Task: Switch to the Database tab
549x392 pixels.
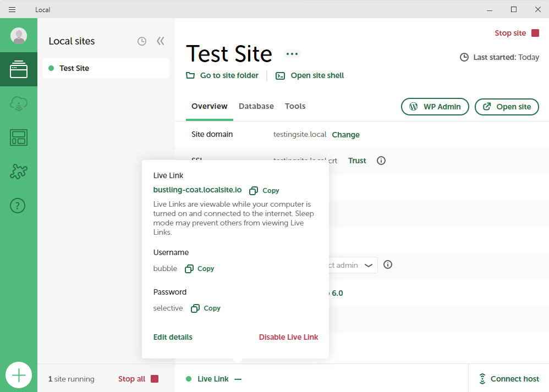Action: 256,106
